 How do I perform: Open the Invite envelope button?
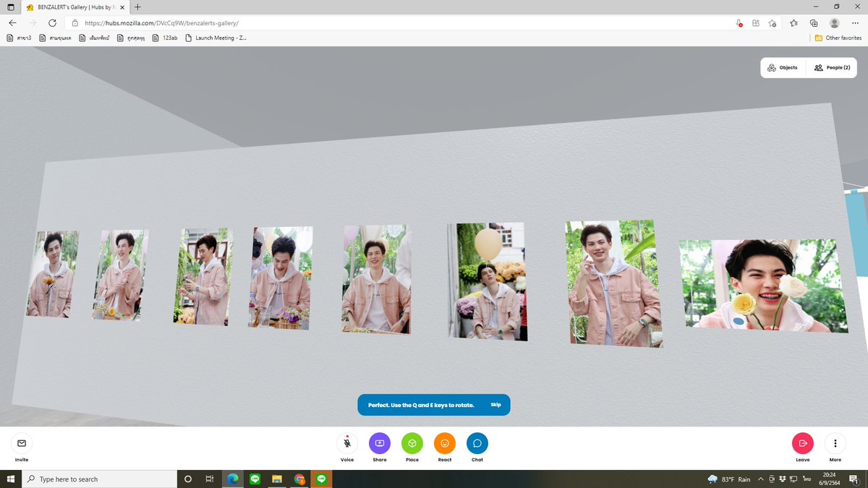[x=22, y=443]
